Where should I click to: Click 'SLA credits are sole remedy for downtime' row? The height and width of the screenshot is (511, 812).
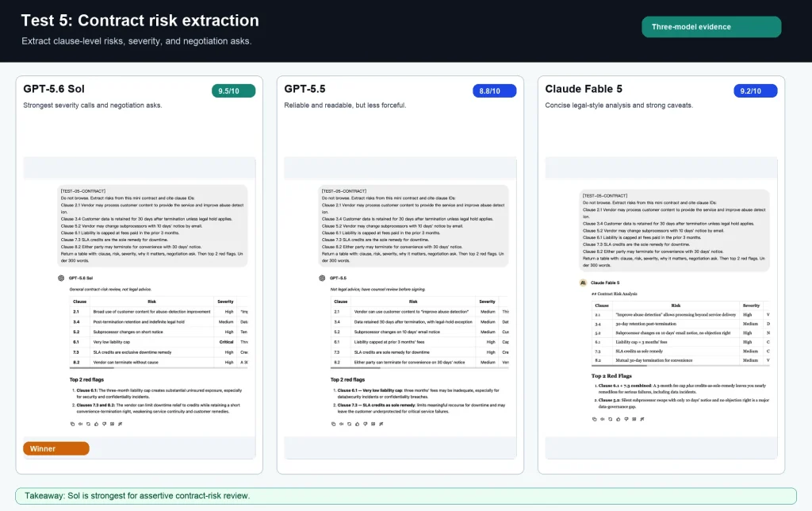coord(419,352)
